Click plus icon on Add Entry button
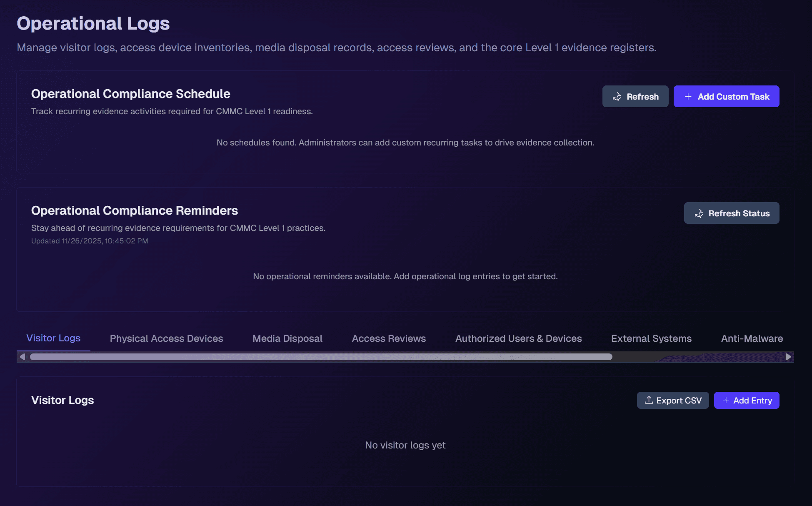 pos(726,400)
